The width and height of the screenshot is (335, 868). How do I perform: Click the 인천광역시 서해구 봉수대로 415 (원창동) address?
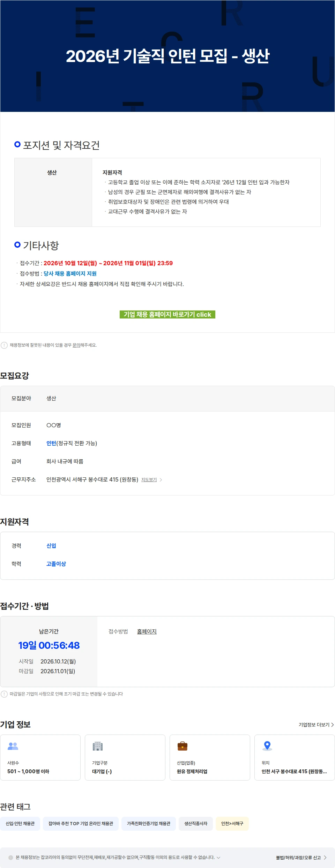92,479
